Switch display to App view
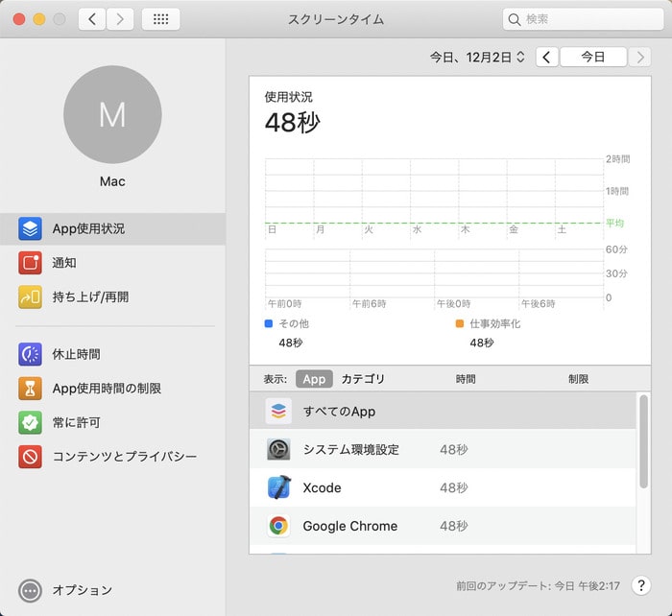This screenshot has height=616, width=672. point(314,379)
